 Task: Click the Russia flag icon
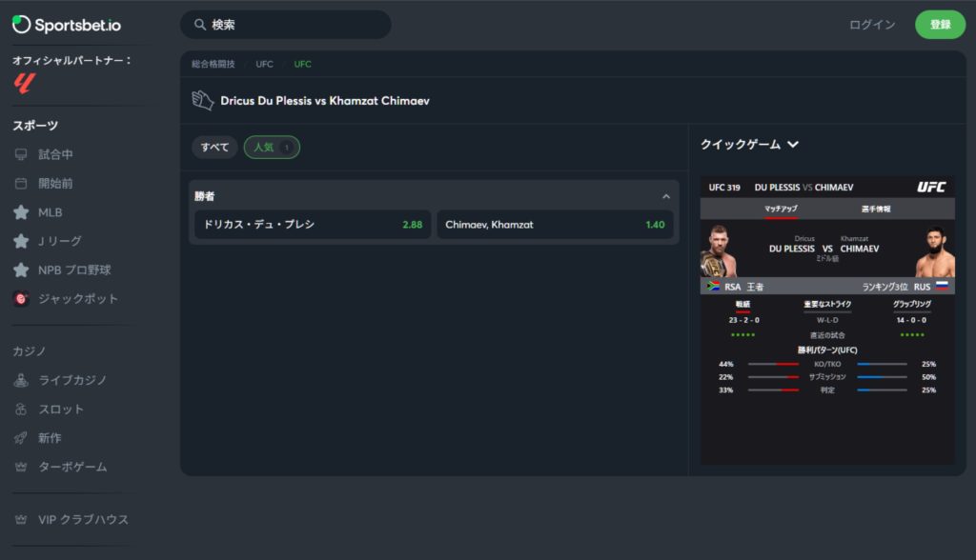pos(942,287)
